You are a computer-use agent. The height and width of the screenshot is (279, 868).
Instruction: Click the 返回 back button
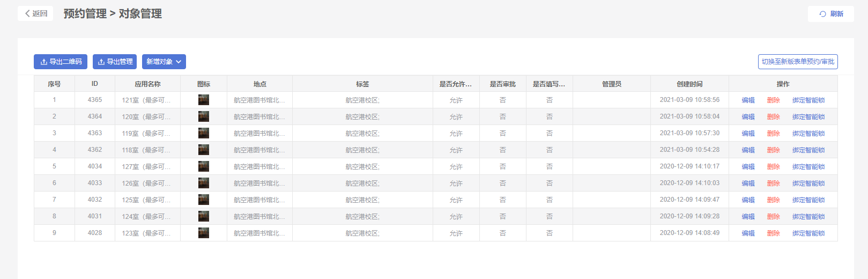(x=35, y=13)
